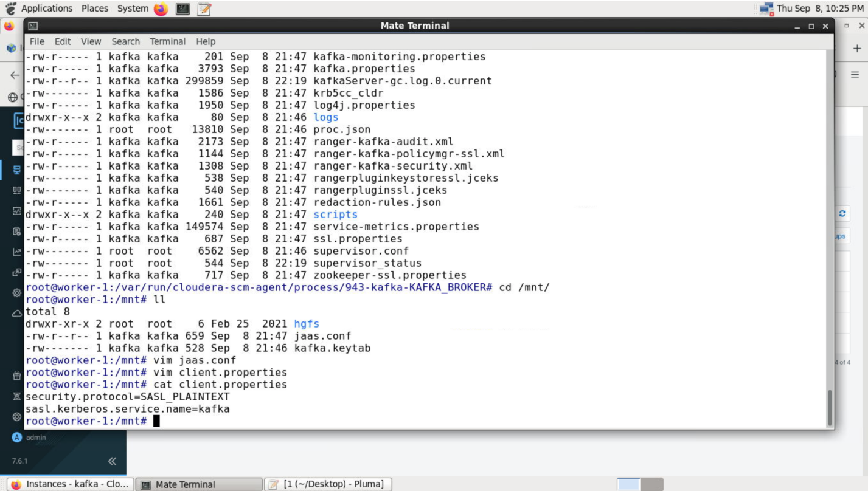
Task: Open Support lifebuoy icon in Cloudera sidebar
Action: click(17, 417)
